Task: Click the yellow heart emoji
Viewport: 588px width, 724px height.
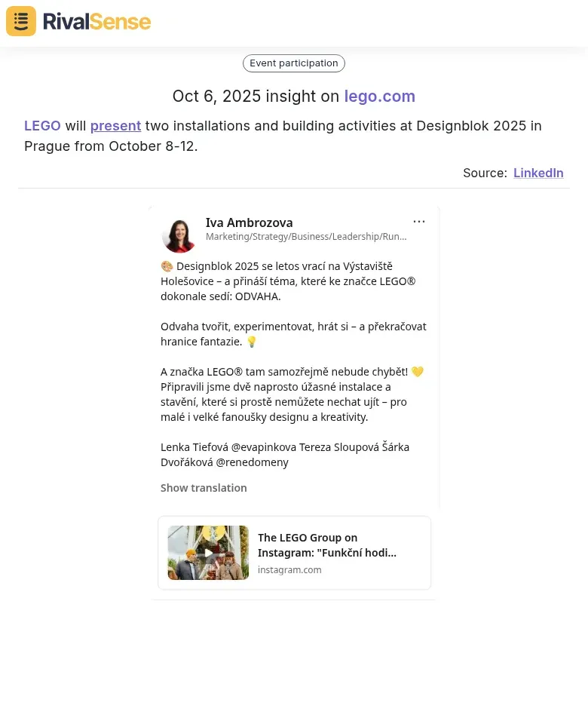Action: (x=417, y=372)
